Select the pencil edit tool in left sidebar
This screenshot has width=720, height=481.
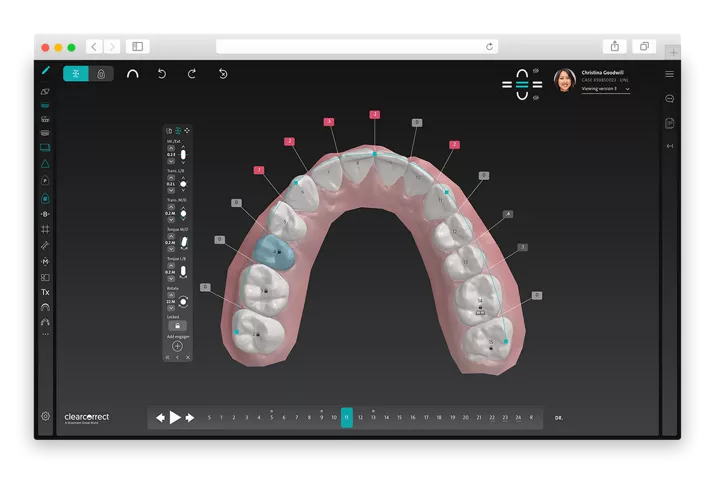click(45, 72)
